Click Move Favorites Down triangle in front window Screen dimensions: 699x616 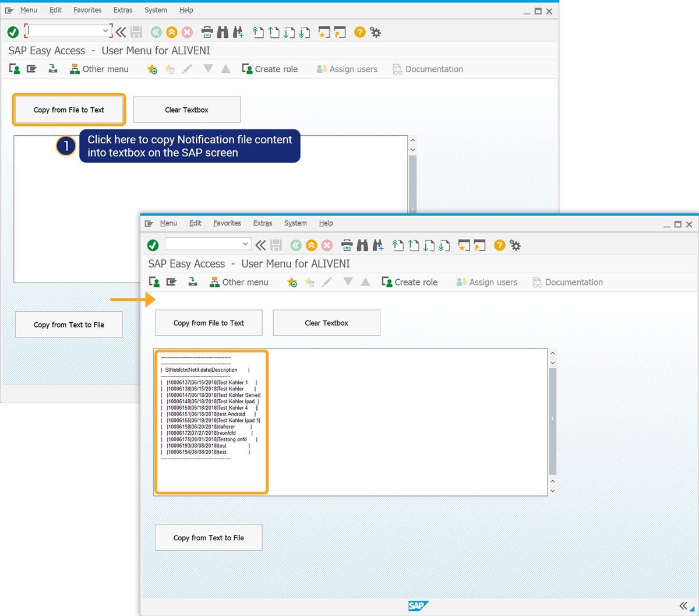pos(348,282)
